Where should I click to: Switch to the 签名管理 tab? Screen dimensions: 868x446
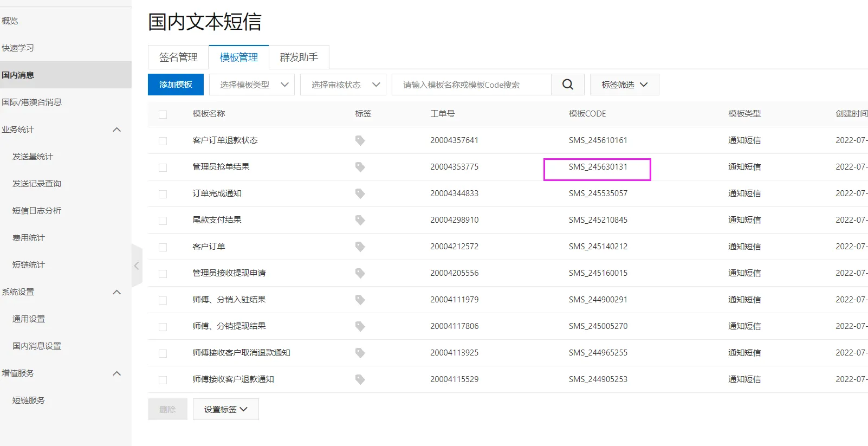[x=178, y=57]
